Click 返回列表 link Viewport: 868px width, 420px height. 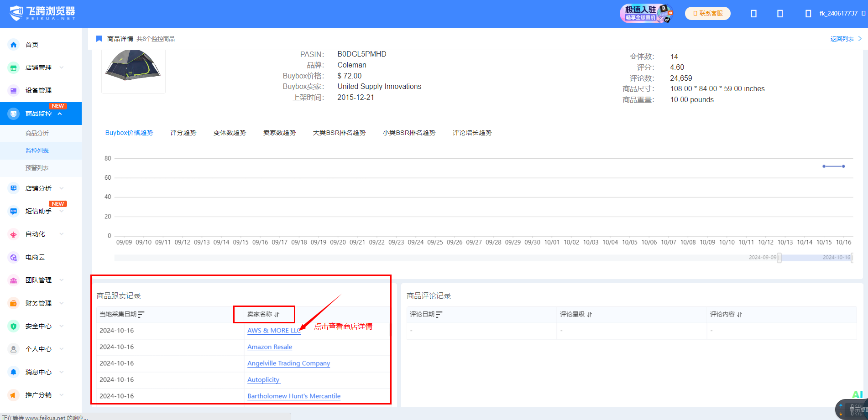846,39
